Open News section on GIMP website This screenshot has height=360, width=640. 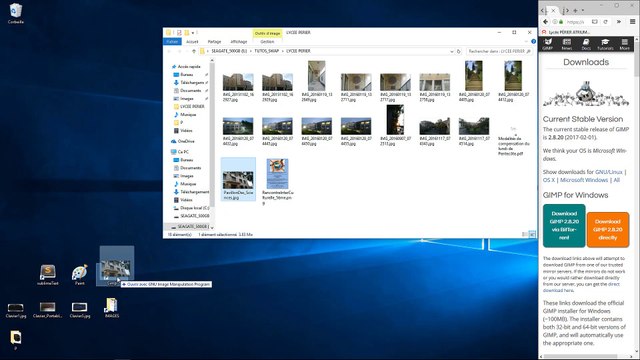click(x=567, y=44)
